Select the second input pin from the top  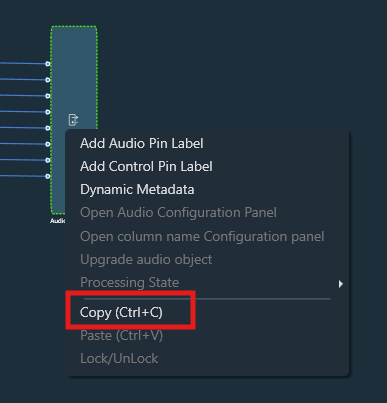point(48,80)
